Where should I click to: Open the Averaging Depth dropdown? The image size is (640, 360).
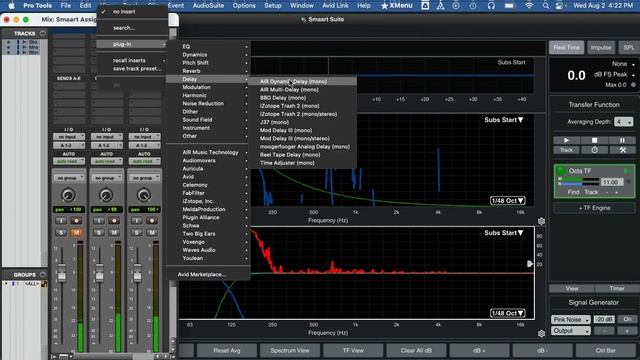coord(624,122)
